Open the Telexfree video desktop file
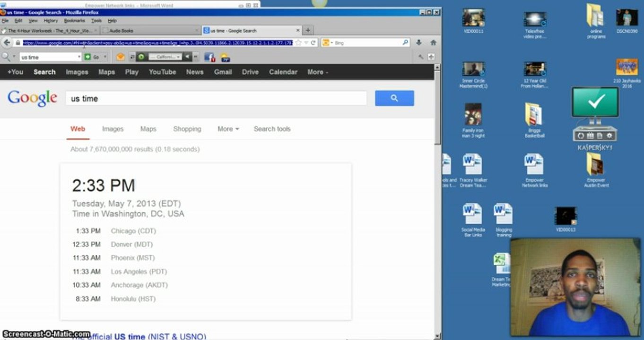Screen dimensions: 644x340 (535, 25)
